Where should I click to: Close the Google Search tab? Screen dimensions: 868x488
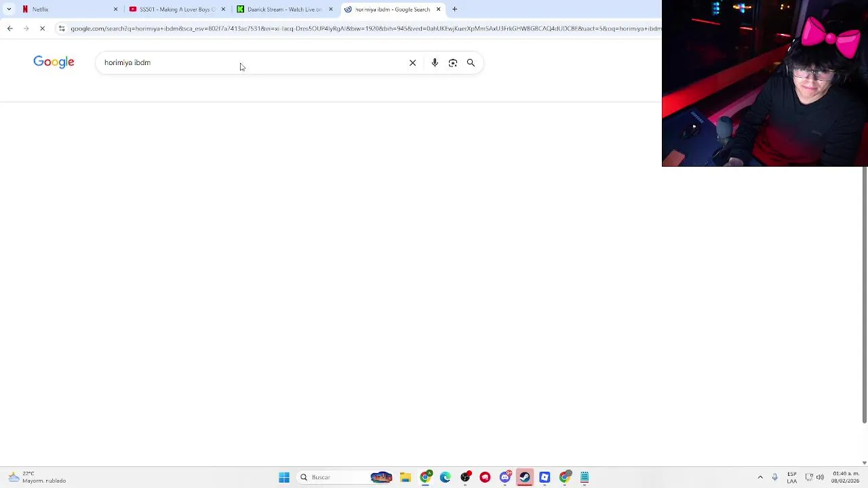[x=438, y=9]
